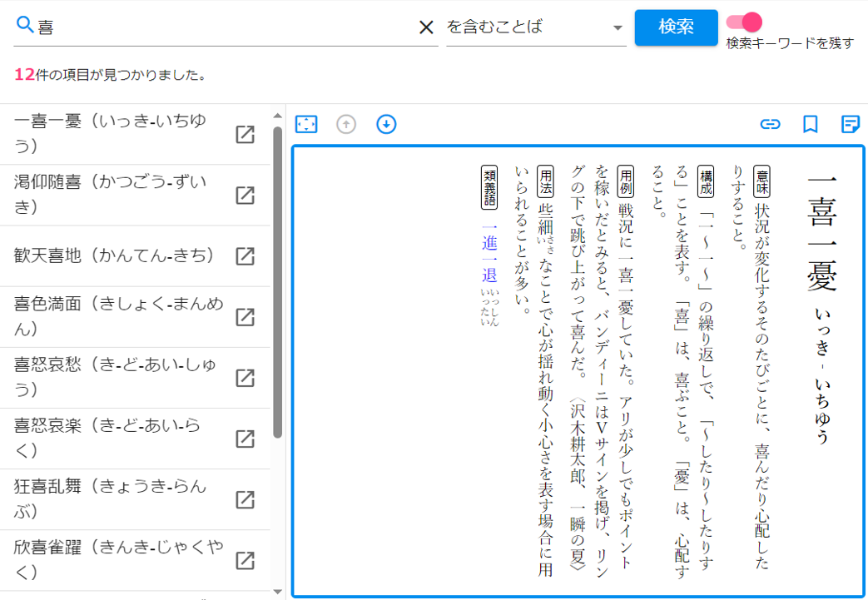Click the 検索 button
This screenshot has width=868, height=600.
pyautogui.click(x=676, y=27)
